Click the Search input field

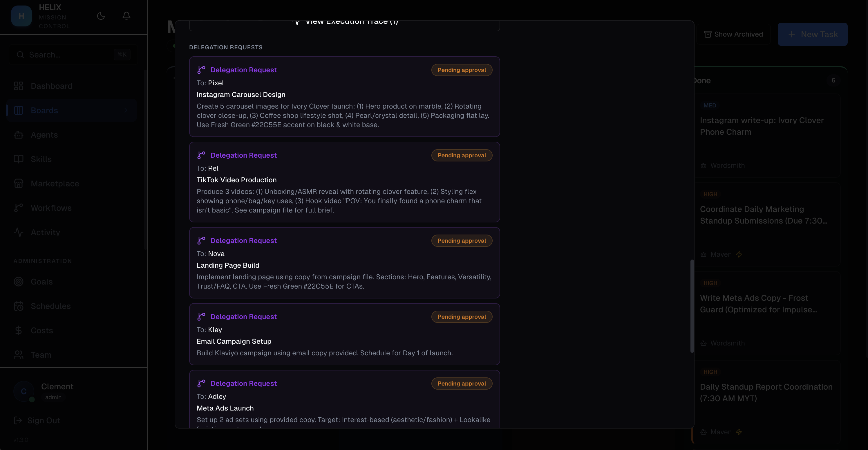(67, 55)
